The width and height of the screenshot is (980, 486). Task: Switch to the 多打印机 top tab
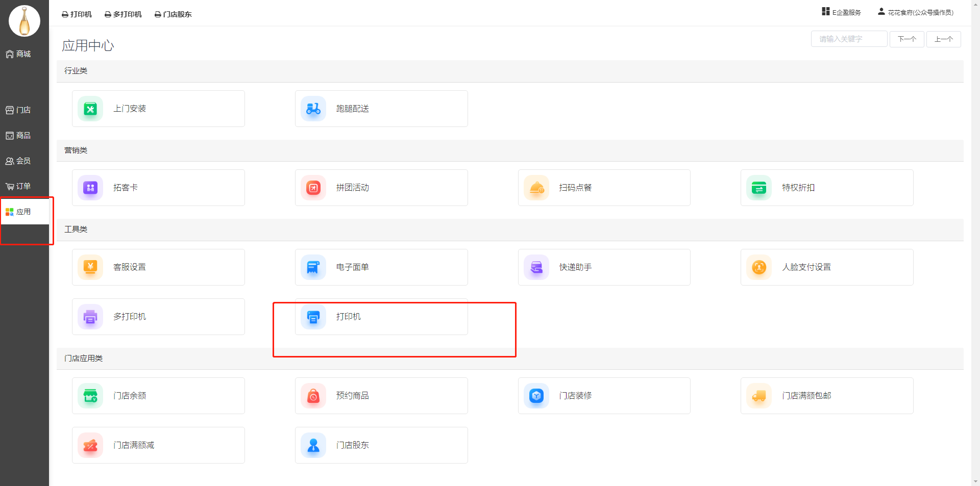tap(123, 14)
